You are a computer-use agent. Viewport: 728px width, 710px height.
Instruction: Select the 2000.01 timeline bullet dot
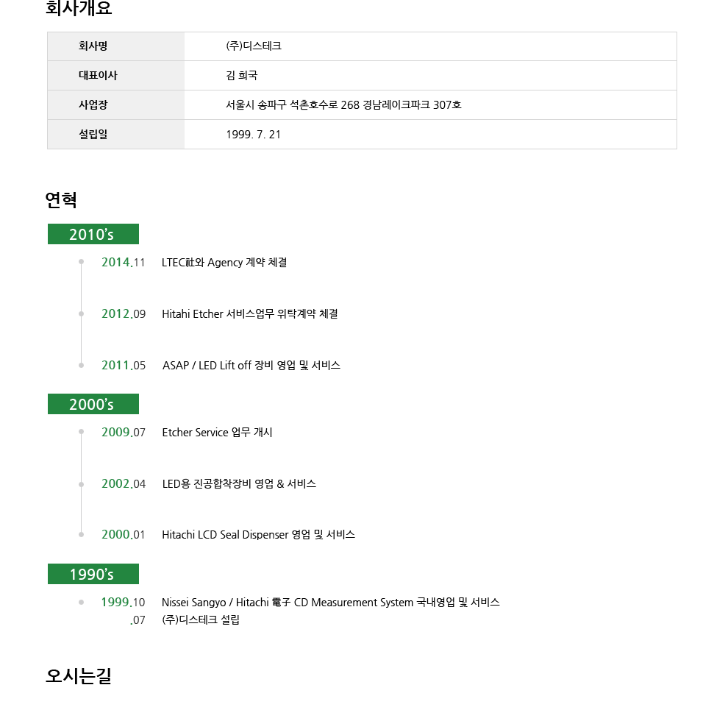tap(81, 534)
